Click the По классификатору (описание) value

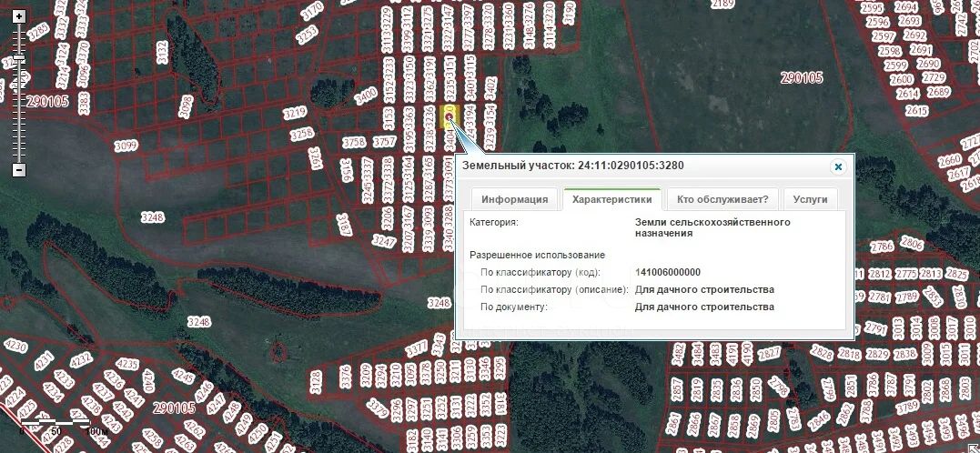pyautogui.click(x=704, y=289)
